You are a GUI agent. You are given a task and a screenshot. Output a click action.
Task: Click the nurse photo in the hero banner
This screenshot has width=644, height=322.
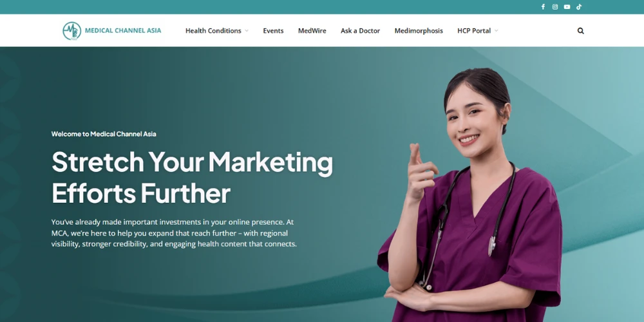(x=470, y=195)
